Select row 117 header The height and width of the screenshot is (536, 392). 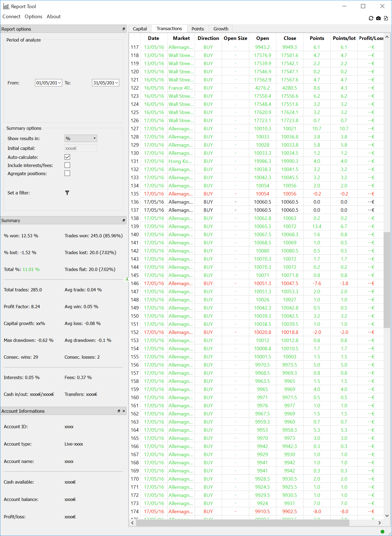pos(135,47)
